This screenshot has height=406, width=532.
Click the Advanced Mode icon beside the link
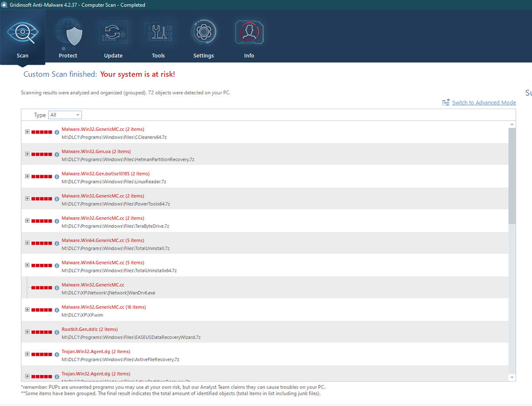pos(446,102)
